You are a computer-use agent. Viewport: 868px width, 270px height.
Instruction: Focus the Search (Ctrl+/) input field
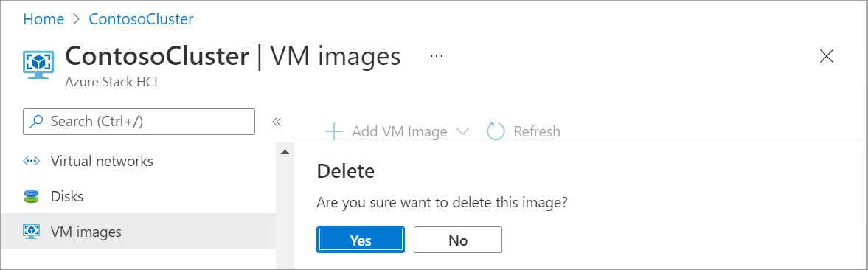coord(139,122)
